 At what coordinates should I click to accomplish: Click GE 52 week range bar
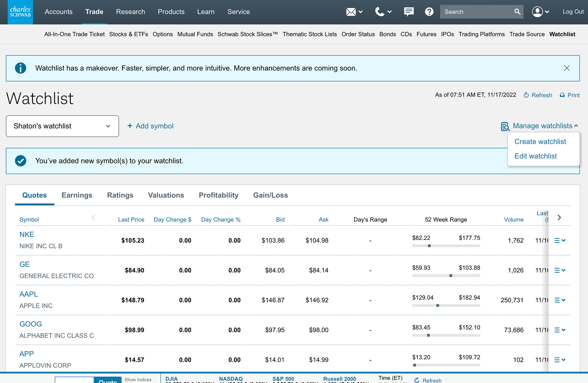click(x=446, y=276)
